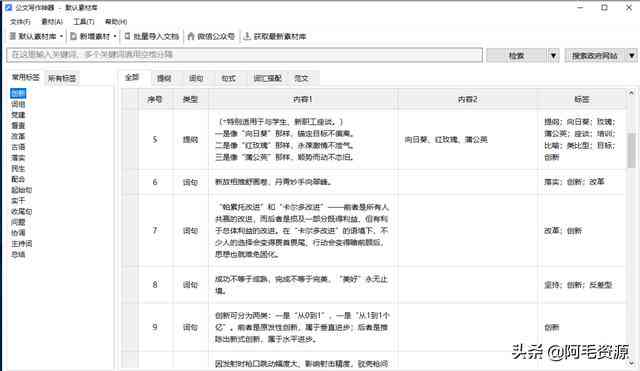The image size is (640, 371).
Task: Click row number 9 cell
Action: pos(155,327)
